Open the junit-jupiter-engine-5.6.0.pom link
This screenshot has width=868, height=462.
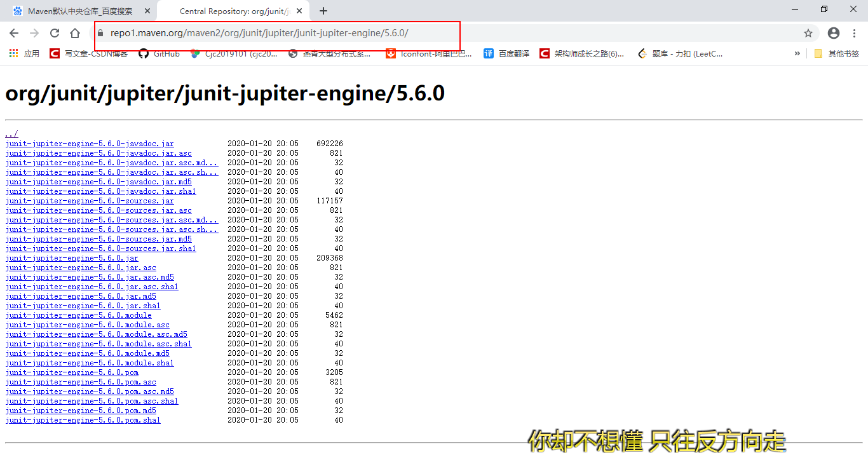[x=72, y=372]
